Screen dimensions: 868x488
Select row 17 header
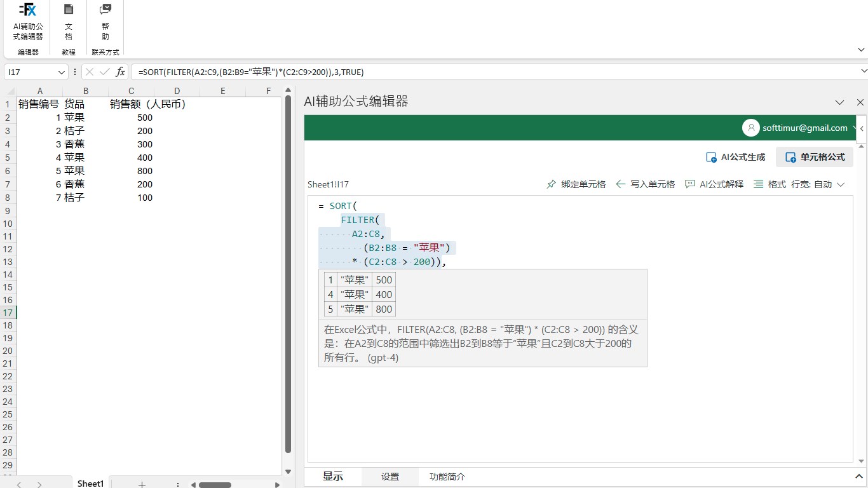tap(8, 313)
